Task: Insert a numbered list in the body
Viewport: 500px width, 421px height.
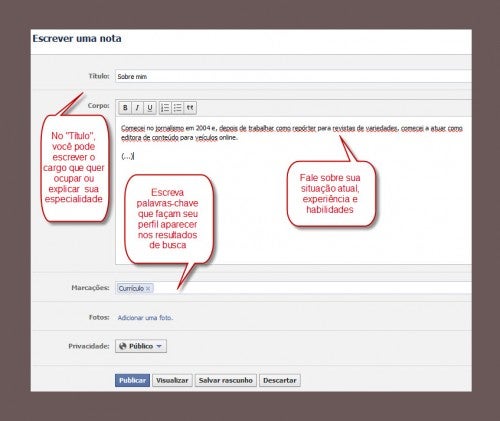Action: click(x=165, y=108)
